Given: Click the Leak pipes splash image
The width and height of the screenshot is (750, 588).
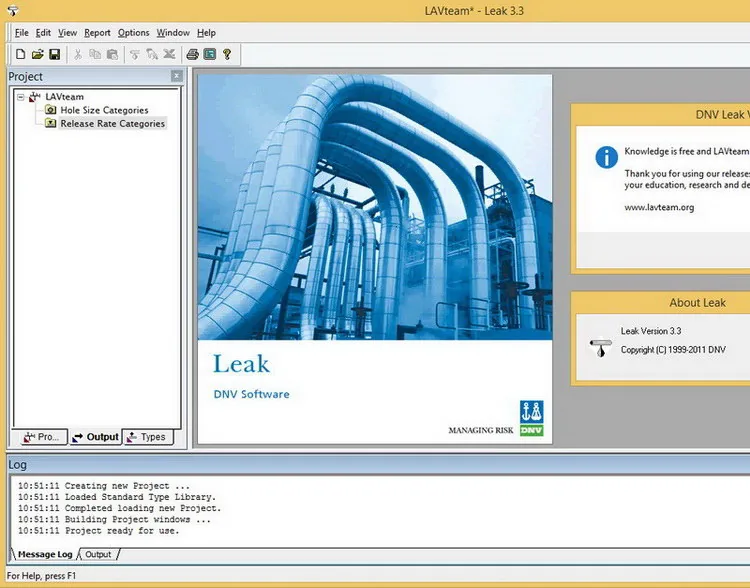Looking at the screenshot, I should click(375, 207).
